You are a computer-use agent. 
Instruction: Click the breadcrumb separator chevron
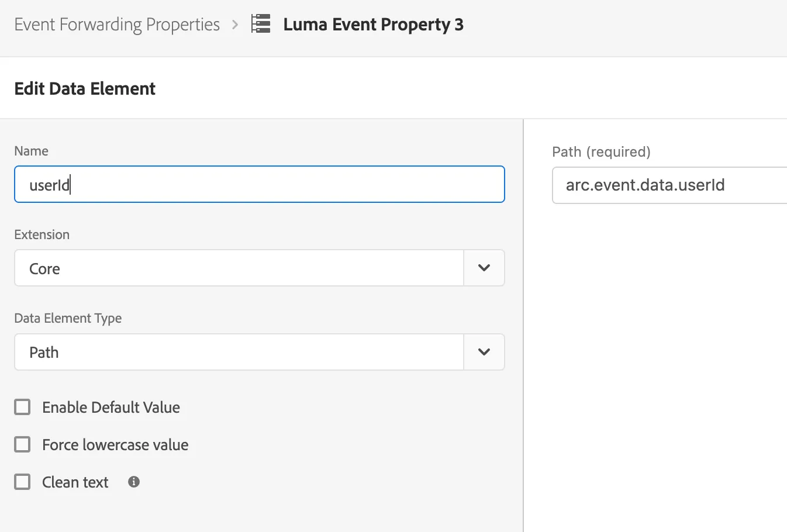click(x=235, y=25)
